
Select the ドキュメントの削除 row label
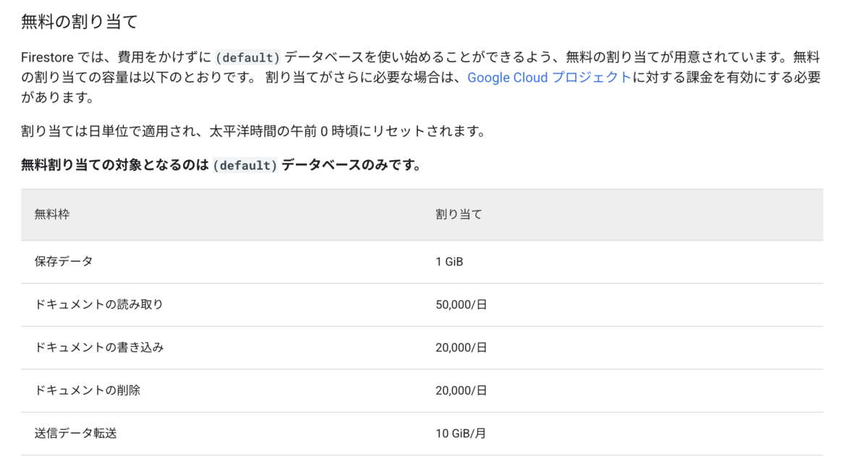pos(88,390)
